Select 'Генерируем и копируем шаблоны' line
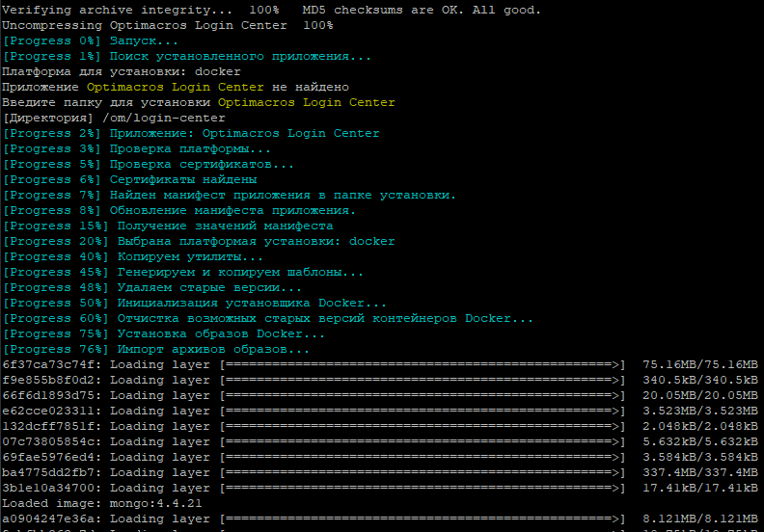 (x=182, y=272)
